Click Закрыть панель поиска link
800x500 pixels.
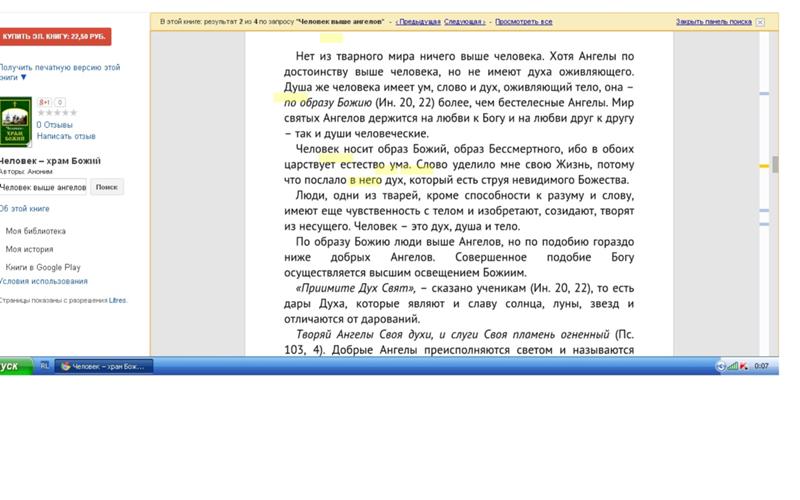point(714,21)
